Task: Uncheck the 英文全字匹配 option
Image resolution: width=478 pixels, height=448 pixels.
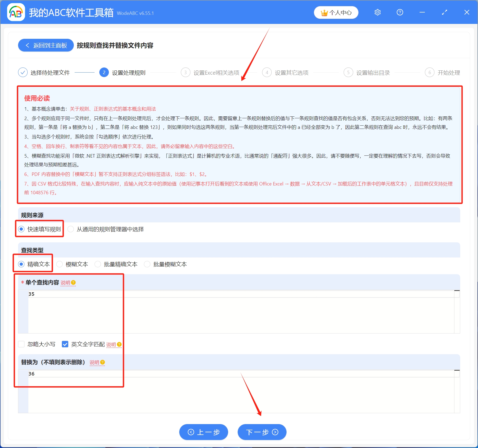Action: [65, 344]
